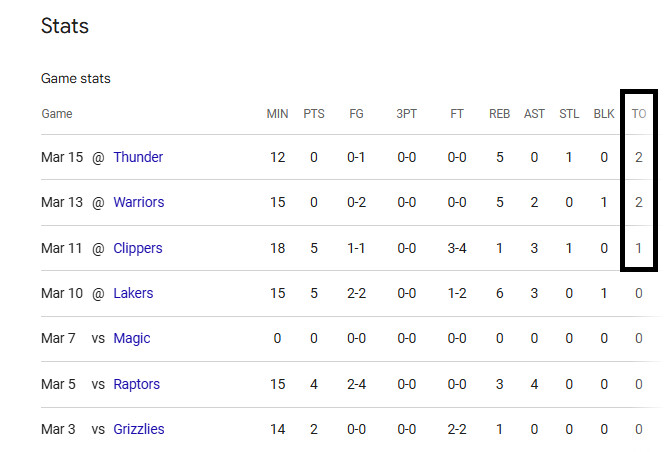Open the Raptors team link

[x=137, y=384]
